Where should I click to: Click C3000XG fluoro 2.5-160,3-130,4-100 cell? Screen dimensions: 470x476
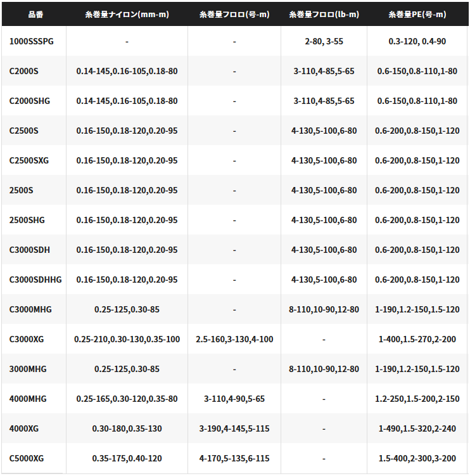234,339
